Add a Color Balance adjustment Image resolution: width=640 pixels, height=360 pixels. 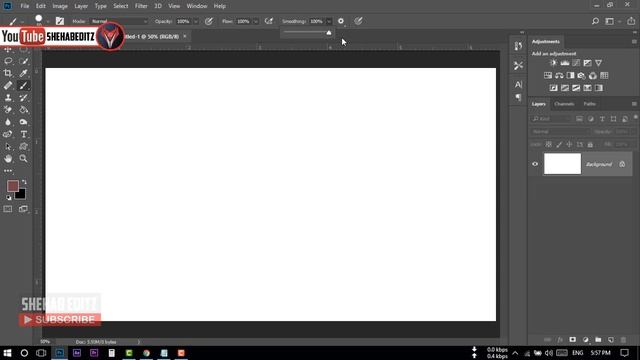tap(559, 76)
